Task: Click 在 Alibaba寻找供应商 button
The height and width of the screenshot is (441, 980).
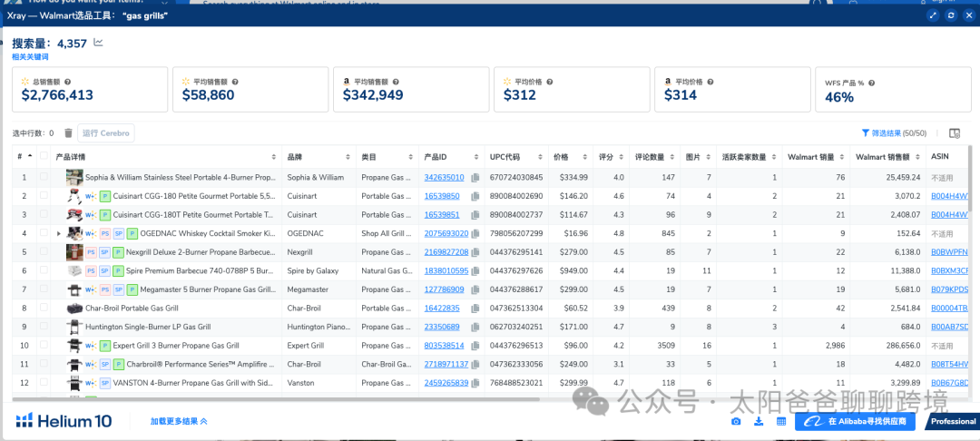Action: [x=855, y=422]
